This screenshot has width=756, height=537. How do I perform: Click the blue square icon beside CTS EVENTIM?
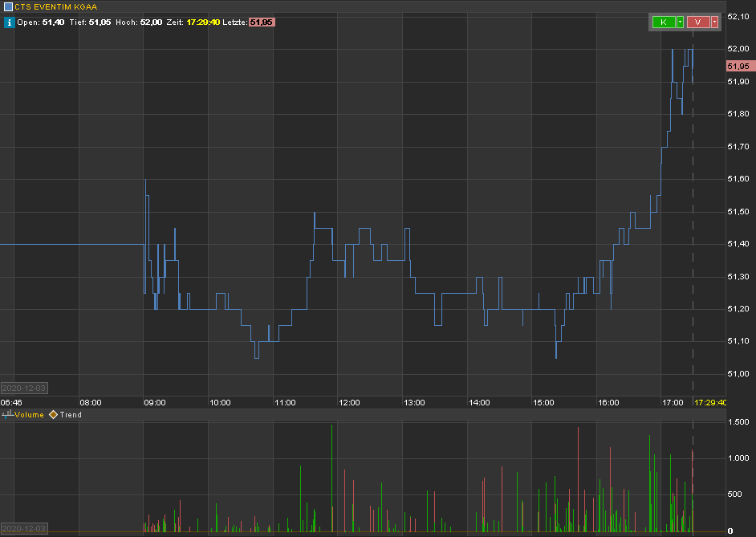pyautogui.click(x=8, y=6)
